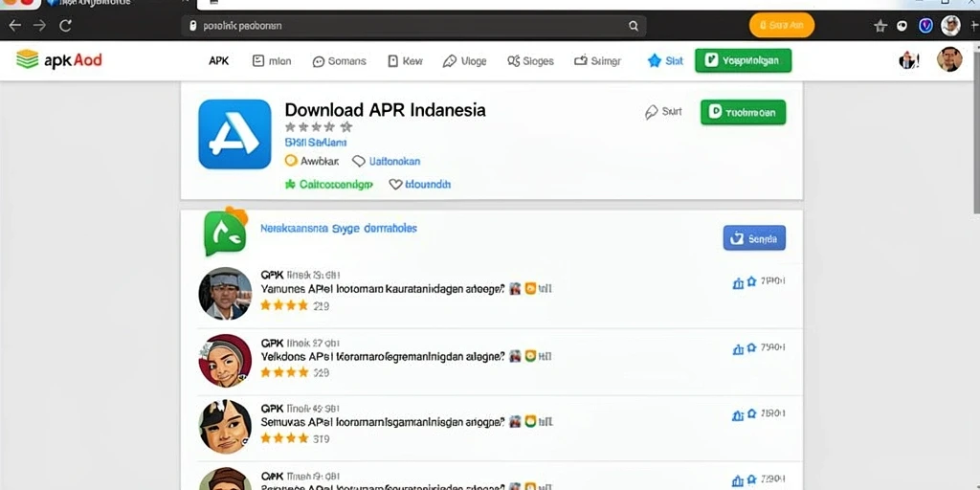Screen dimensions: 980x490
Task: Click the blue star Slat link
Action: (665, 60)
